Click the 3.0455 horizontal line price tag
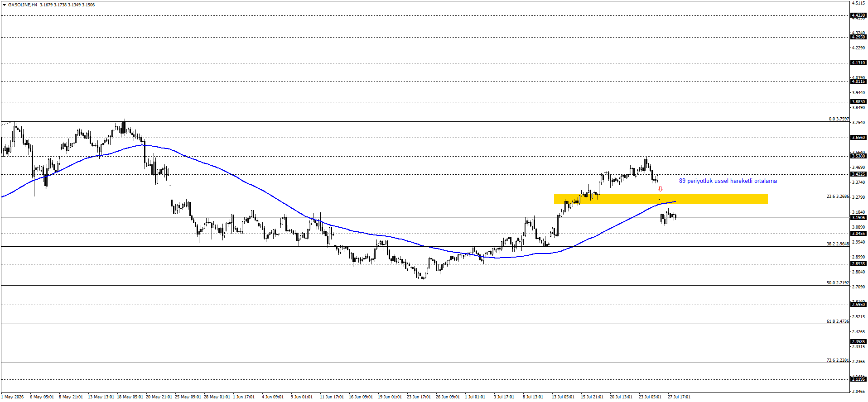This screenshot has width=868, height=402. [858, 234]
